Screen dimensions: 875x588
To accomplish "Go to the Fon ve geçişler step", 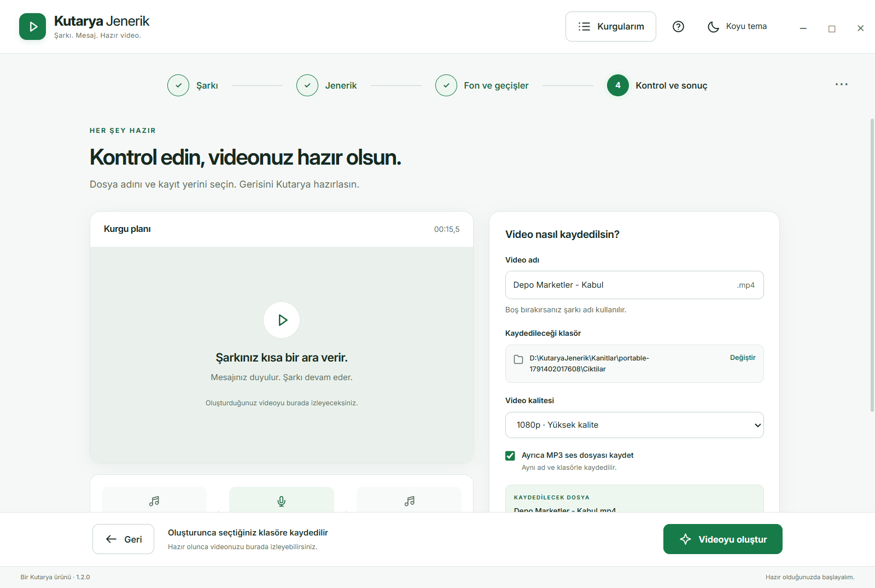I will coord(482,85).
